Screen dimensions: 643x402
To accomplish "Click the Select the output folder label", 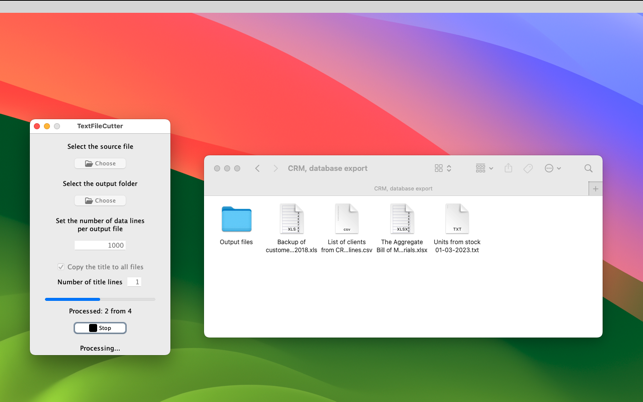I will (100, 183).
